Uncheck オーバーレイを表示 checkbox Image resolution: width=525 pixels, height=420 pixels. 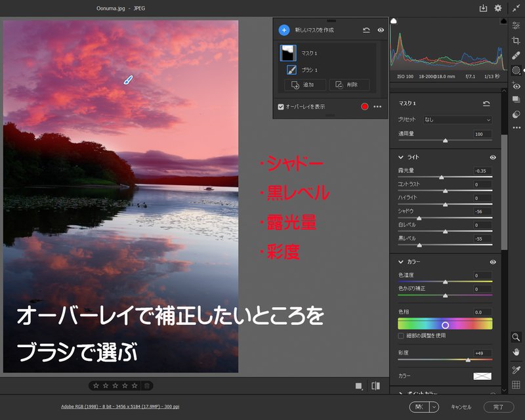(x=281, y=107)
